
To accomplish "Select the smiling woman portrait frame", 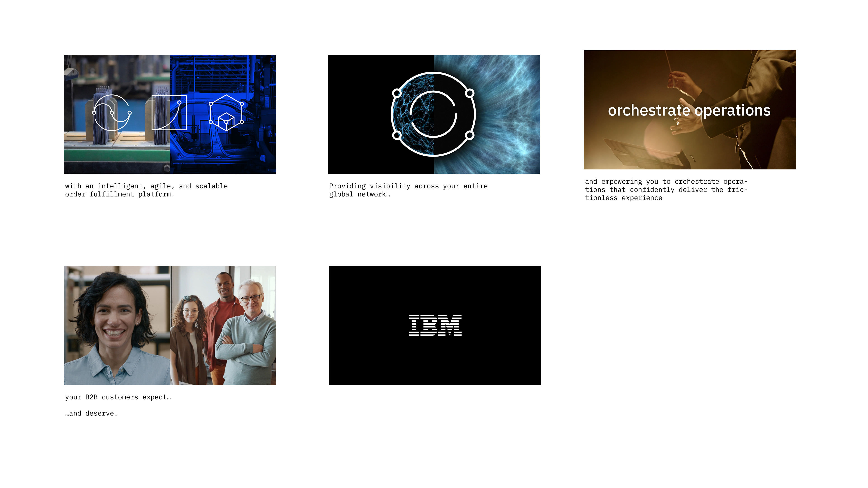I will pos(117,325).
